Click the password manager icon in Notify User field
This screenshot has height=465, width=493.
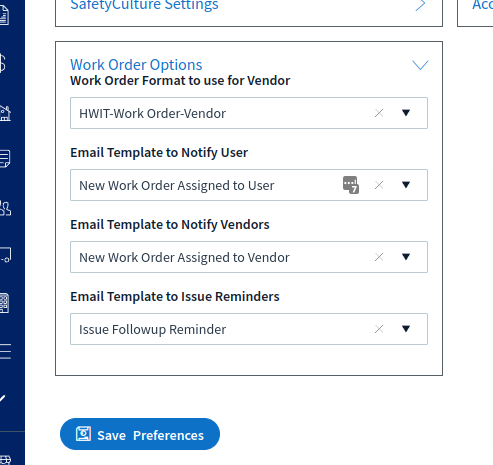(x=351, y=185)
